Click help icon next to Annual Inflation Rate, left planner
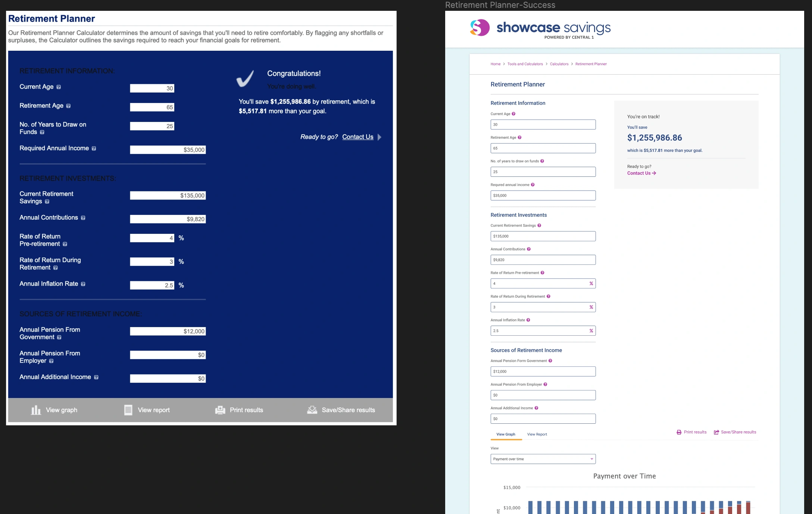The image size is (812, 514). tap(83, 284)
